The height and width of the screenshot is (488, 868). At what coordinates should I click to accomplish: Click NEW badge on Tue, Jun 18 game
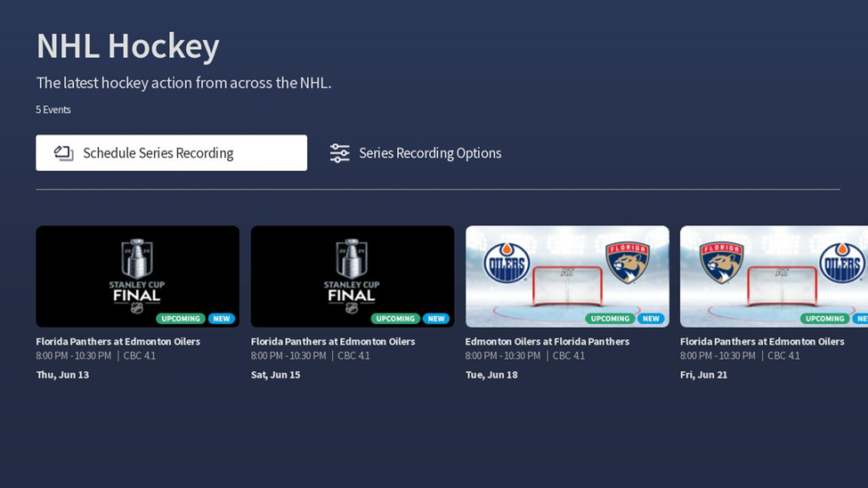[x=651, y=319]
